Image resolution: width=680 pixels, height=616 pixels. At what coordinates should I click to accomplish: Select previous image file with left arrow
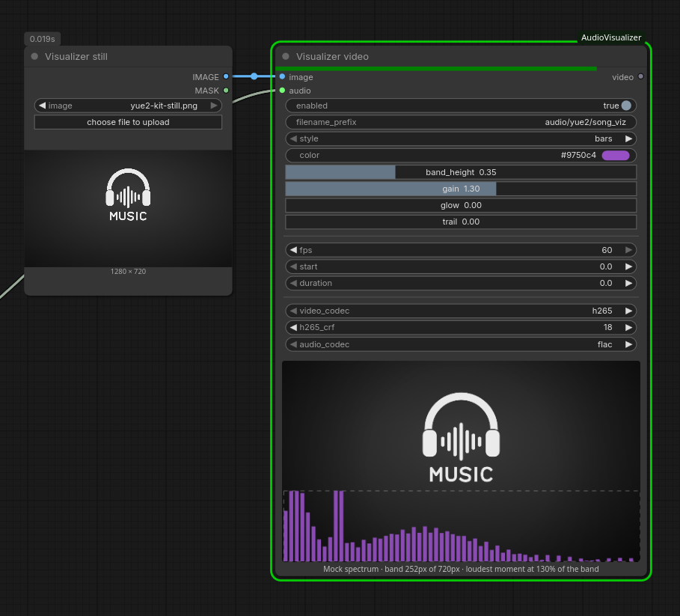pyautogui.click(x=42, y=106)
